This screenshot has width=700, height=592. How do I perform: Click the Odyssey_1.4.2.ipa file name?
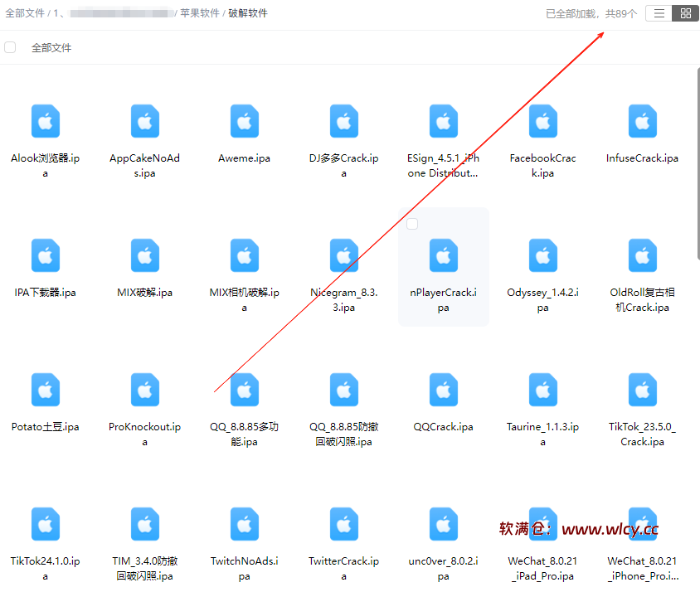543,299
